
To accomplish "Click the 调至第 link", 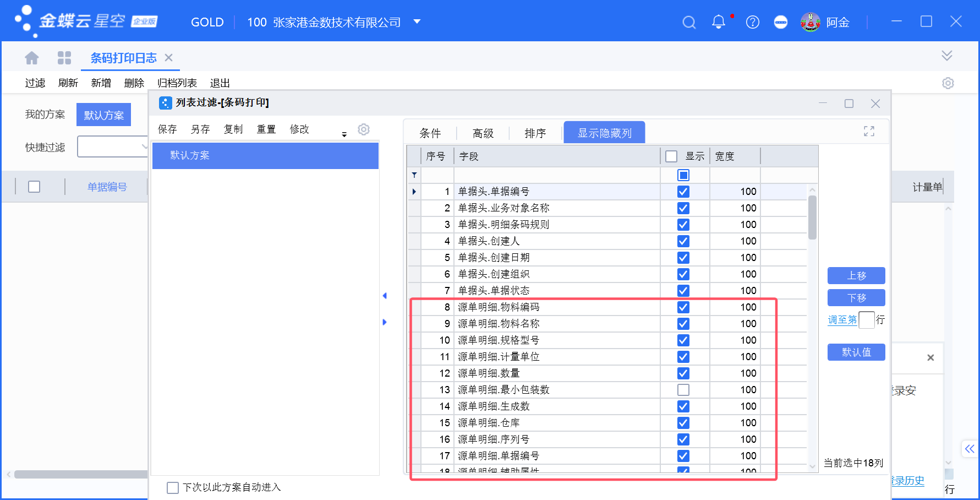I will pos(842,320).
